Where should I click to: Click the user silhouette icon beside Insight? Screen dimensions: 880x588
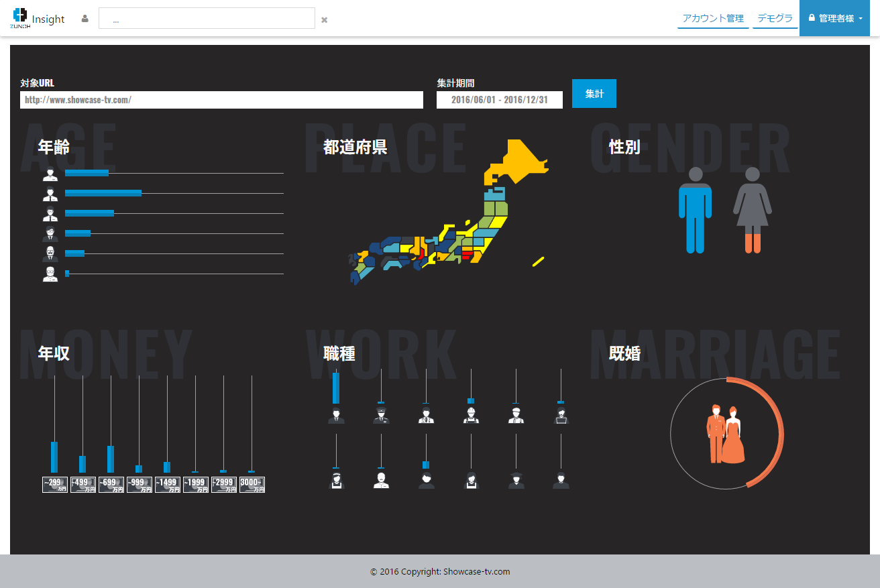[x=85, y=19]
